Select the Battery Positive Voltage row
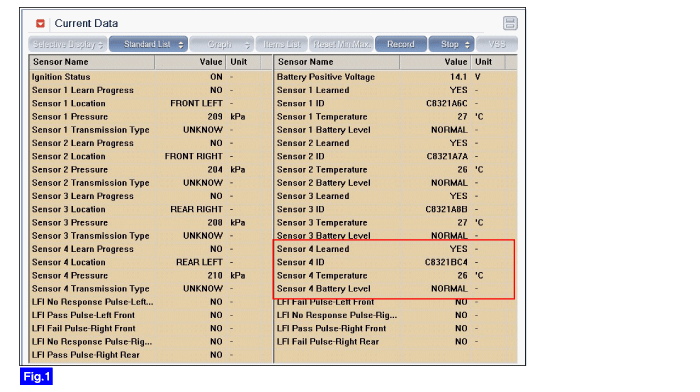The width and height of the screenshot is (700, 392). [396, 77]
